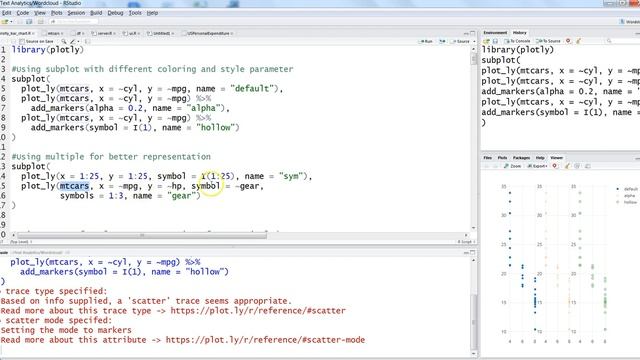Open the Code menu
Screen dimensions: 640x360
tap(22, 13)
